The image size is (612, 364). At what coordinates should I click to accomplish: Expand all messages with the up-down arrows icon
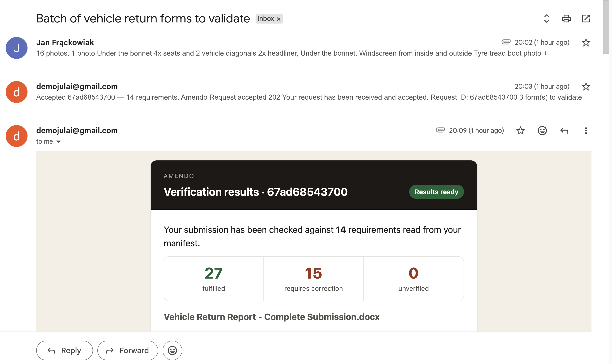[547, 19]
